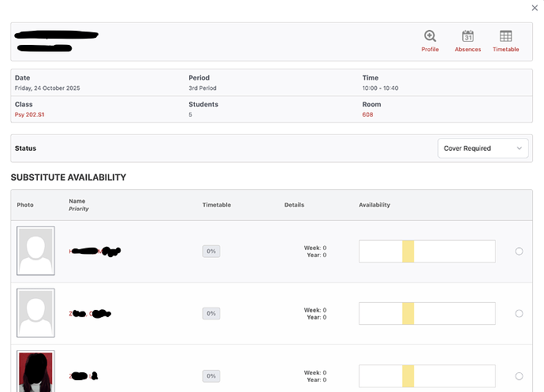Select the second substitute's radio button

(519, 313)
